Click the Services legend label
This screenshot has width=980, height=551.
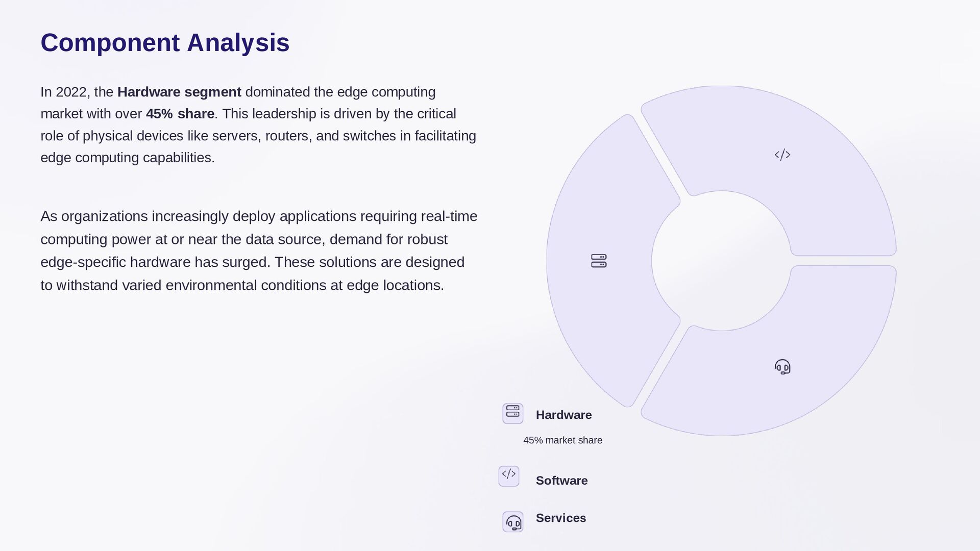[x=561, y=518]
